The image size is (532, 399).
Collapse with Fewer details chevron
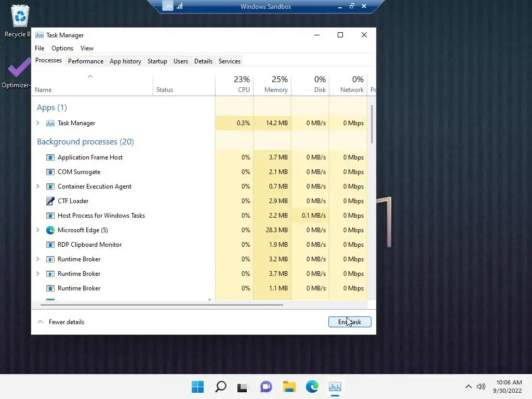tap(40, 322)
